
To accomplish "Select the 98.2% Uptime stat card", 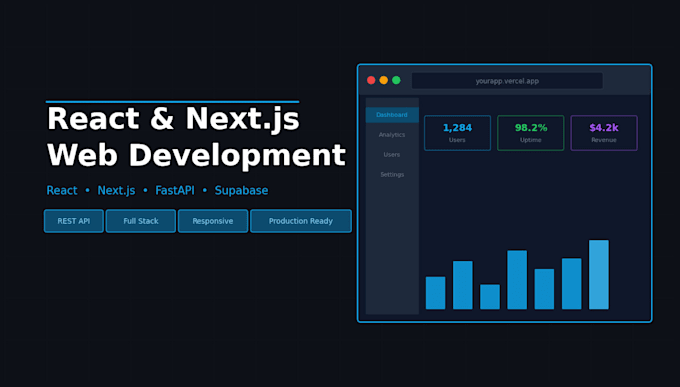I will coord(531,133).
